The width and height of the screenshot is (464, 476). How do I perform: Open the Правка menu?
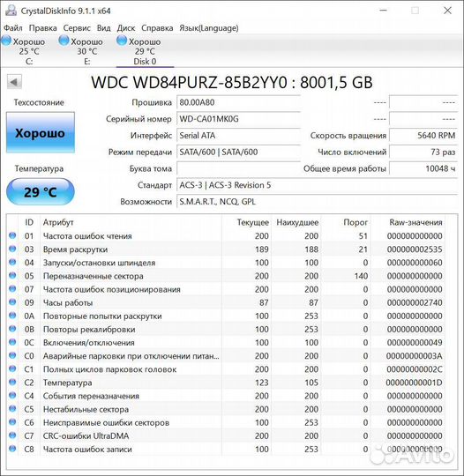tap(43, 28)
